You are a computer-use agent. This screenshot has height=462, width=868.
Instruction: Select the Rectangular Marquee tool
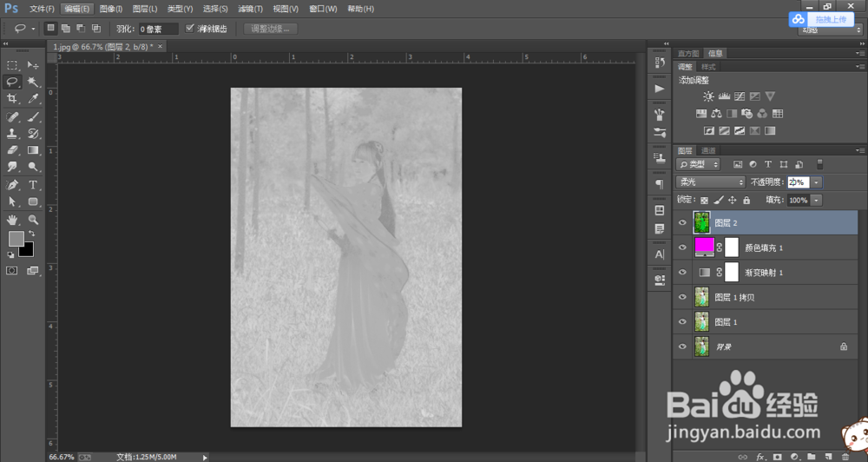[12, 65]
